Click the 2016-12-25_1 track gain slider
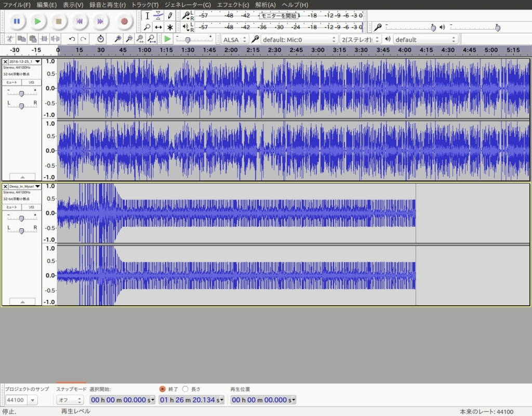Screen dimensions: 532x416 coord(22,93)
